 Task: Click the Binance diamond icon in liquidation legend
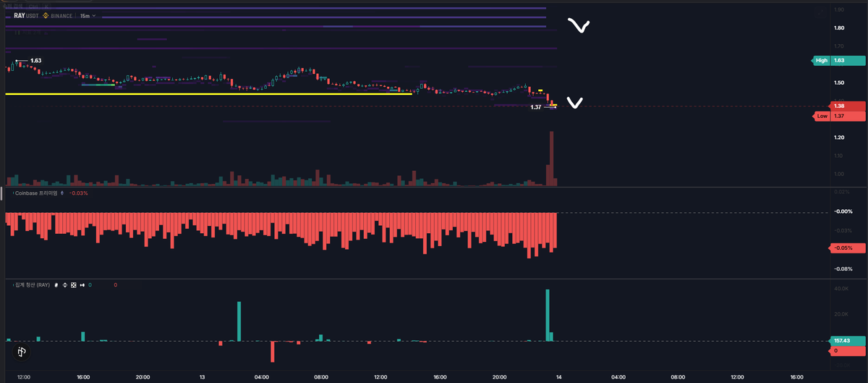point(64,285)
